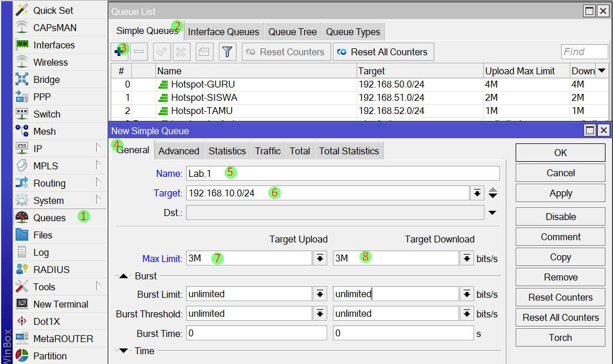Switch to the Advanced tab
The height and width of the screenshot is (364, 613).
(x=179, y=151)
